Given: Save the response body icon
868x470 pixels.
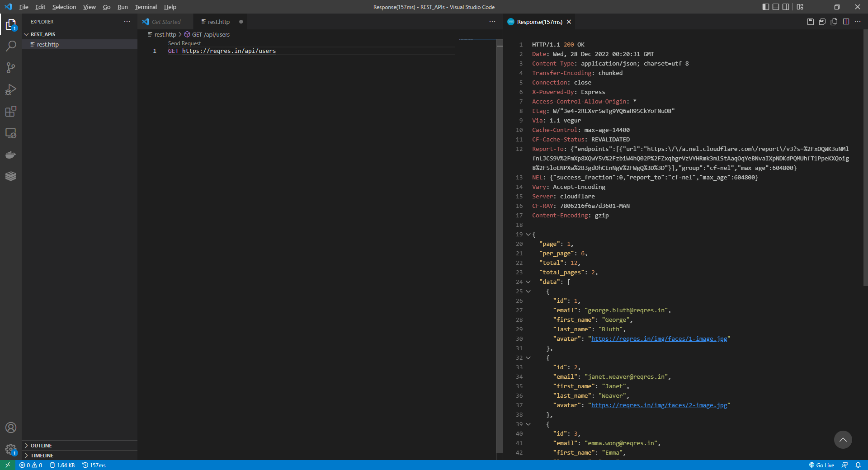Looking at the screenshot, I should point(822,22).
